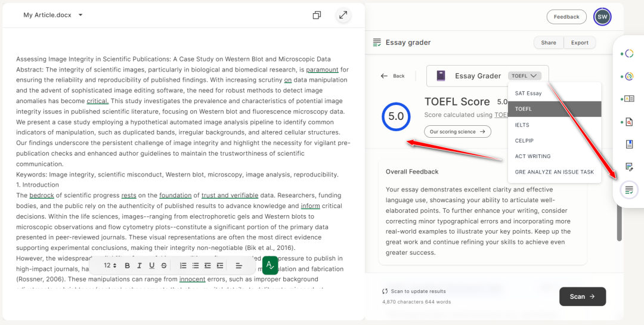Apply italic formatting to text
The width and height of the screenshot is (644, 325).
(140, 265)
